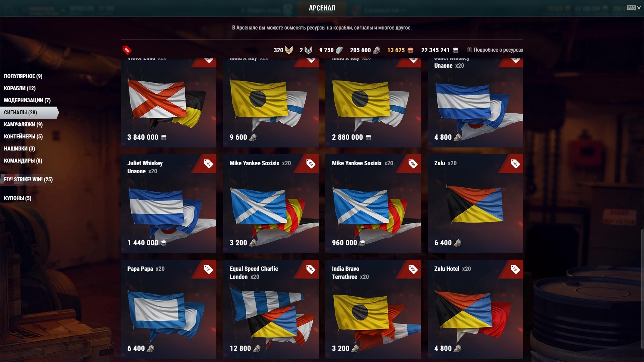
Task: Open the FLY! STRIKE! WIN! (25) section
Action: click(28, 179)
